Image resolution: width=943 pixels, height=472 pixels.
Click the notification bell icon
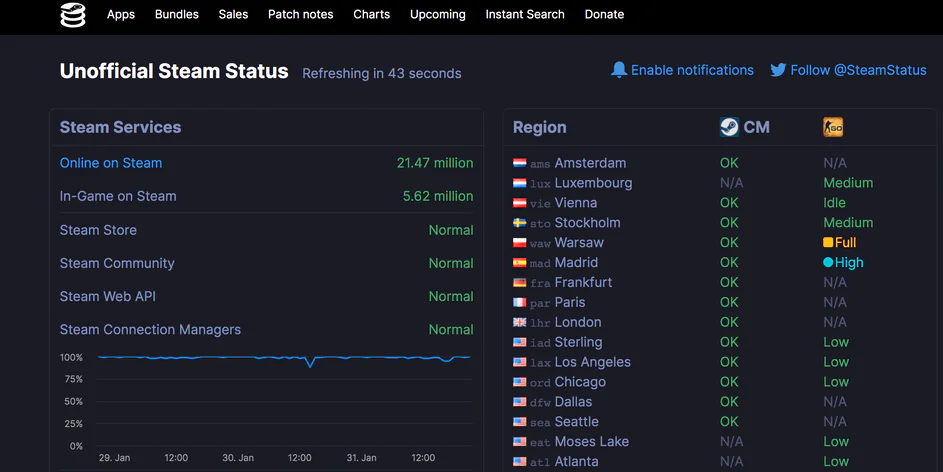click(619, 70)
